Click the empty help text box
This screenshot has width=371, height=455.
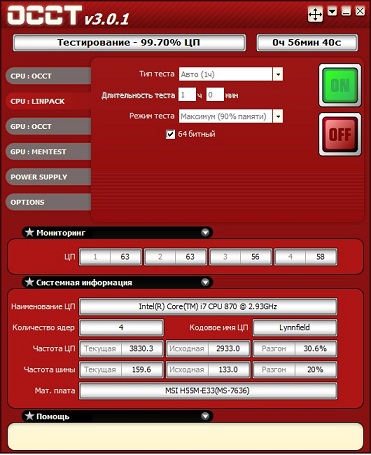pos(185,437)
